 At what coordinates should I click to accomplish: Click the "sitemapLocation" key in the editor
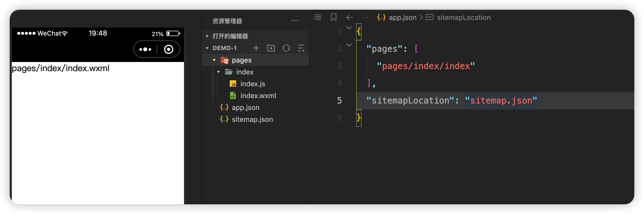(410, 101)
